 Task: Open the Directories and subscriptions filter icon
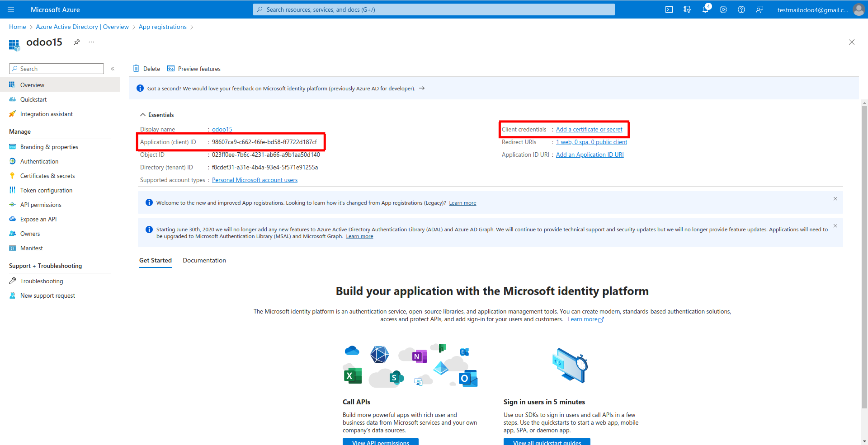click(687, 9)
